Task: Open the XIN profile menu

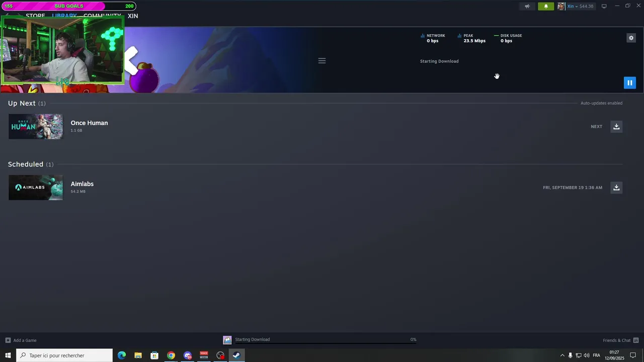Action: click(x=133, y=16)
